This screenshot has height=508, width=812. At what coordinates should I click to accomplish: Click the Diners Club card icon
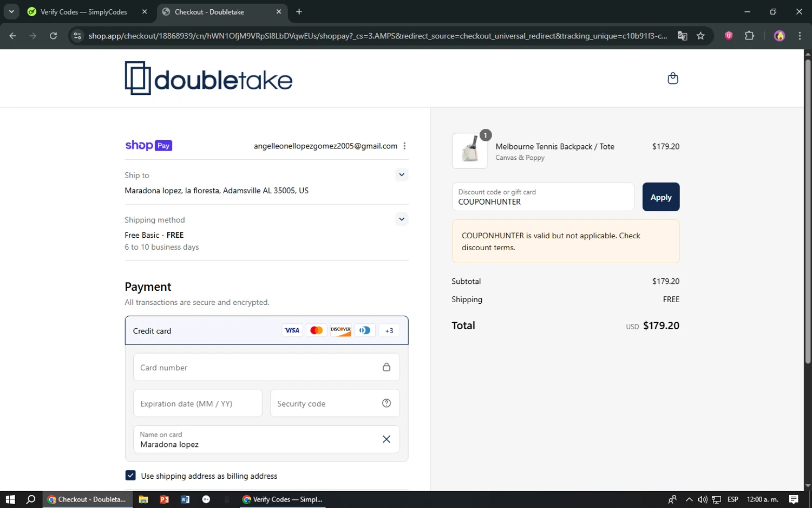[365, 330]
